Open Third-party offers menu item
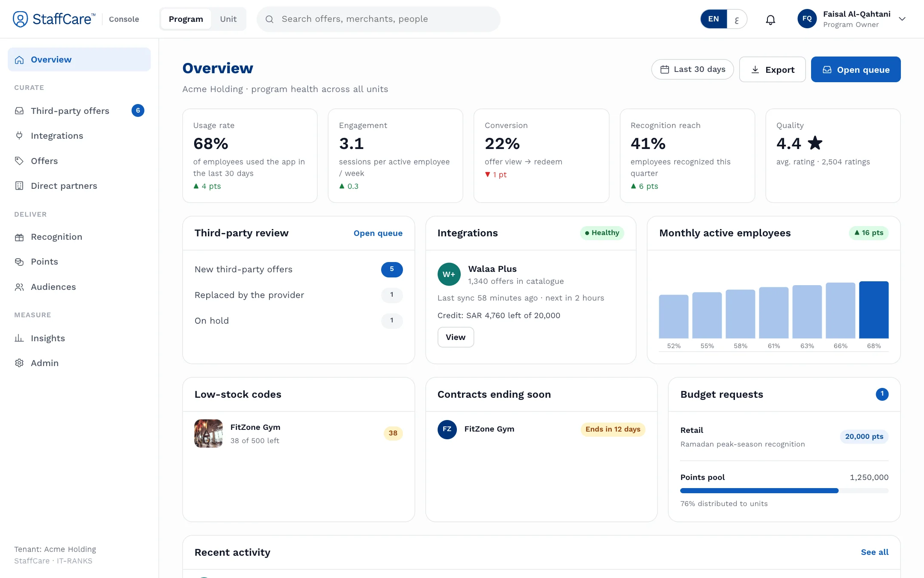 [79, 111]
